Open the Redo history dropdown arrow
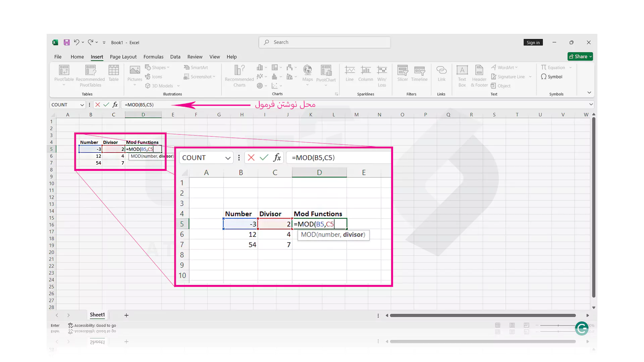The height and width of the screenshot is (362, 644). click(97, 42)
